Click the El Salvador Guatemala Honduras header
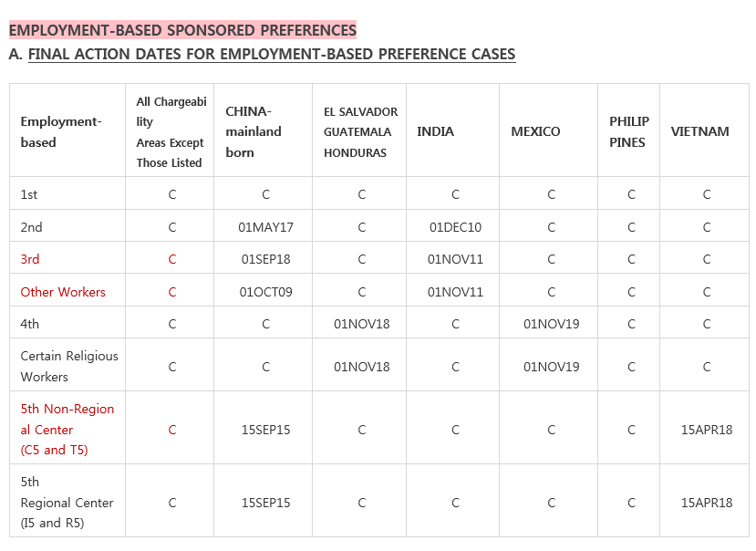 tap(360, 131)
